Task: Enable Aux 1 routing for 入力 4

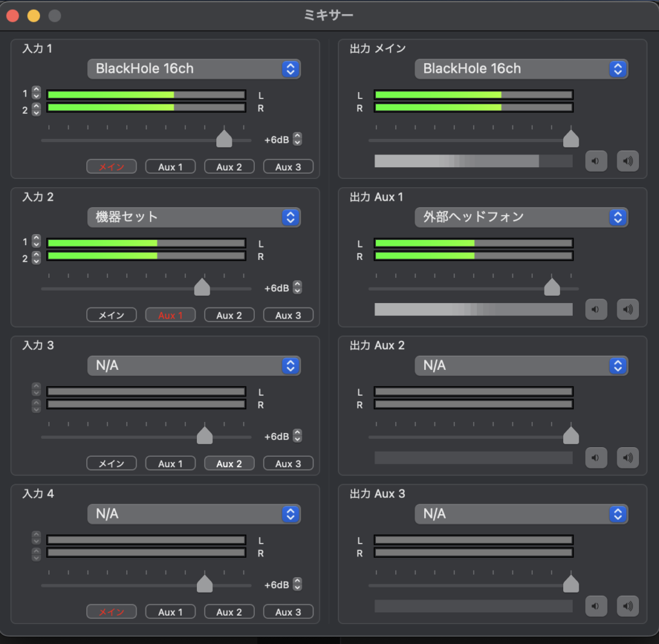Action: pos(170,612)
